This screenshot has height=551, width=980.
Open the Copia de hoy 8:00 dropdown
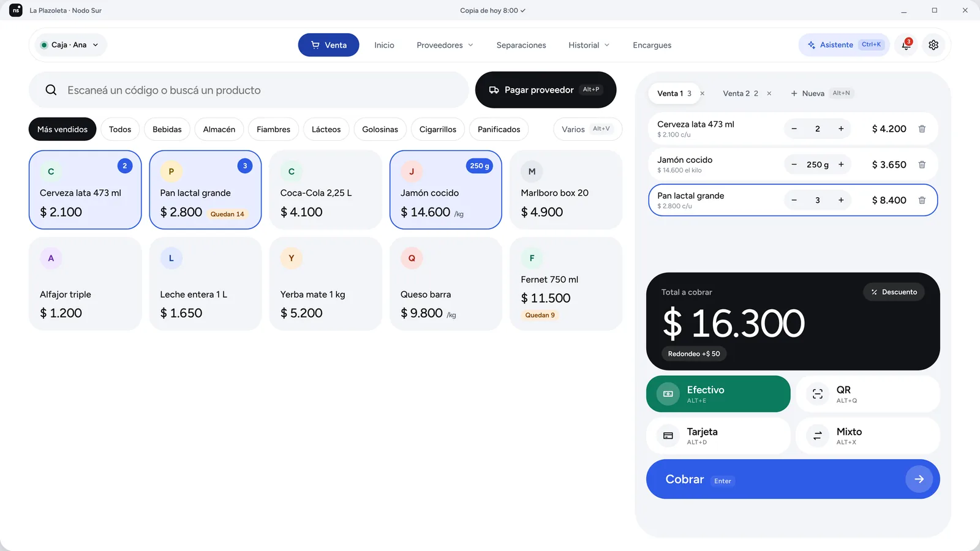[x=492, y=10]
